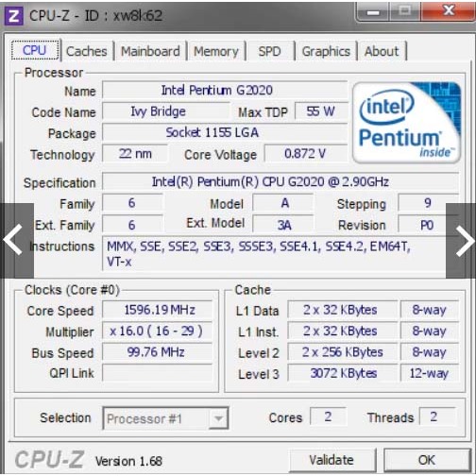Click the Version 1.68 label
Screen dimensions: 476x476
tap(128, 461)
